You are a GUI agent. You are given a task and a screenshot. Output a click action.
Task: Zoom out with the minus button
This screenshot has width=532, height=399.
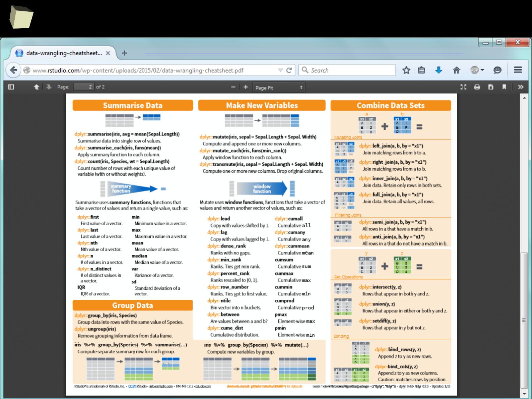tap(233, 87)
